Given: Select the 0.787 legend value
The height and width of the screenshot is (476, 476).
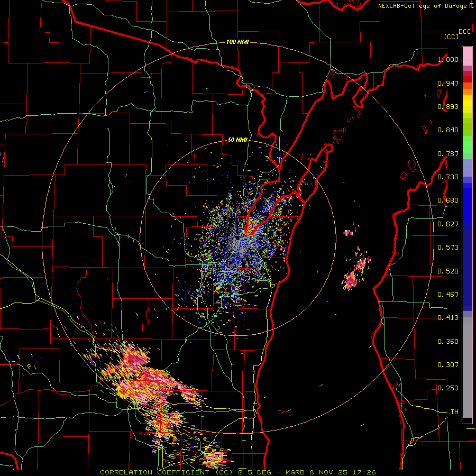Looking at the screenshot, I should point(448,153).
